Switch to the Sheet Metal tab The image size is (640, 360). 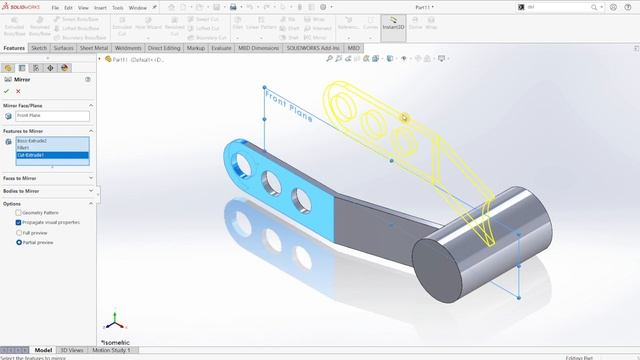tap(94, 48)
